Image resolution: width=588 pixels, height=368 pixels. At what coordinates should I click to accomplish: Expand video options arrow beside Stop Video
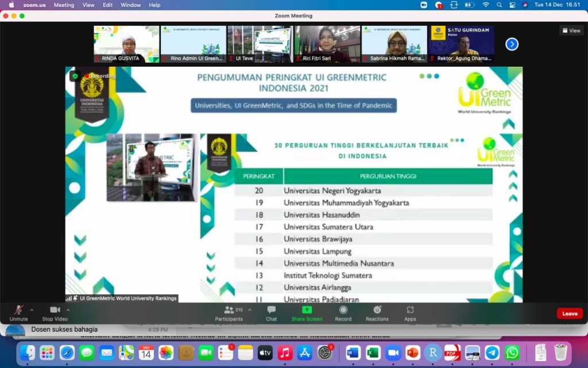point(68,310)
